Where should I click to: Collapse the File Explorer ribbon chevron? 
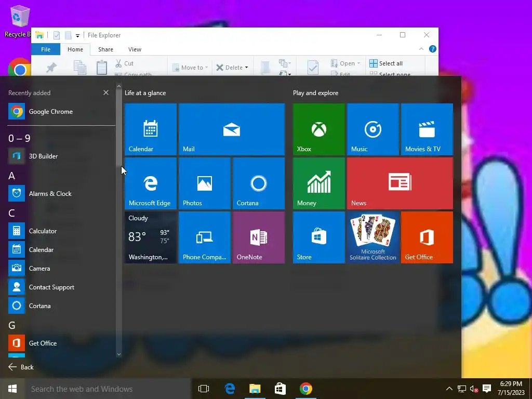(421, 49)
